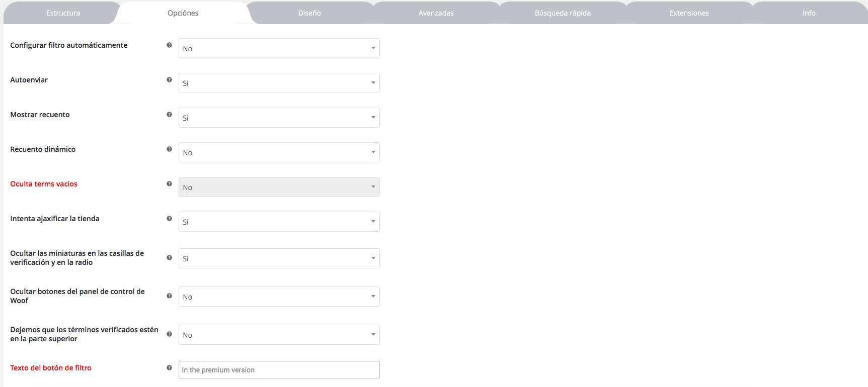Open the Autoenviar dropdown

click(279, 83)
